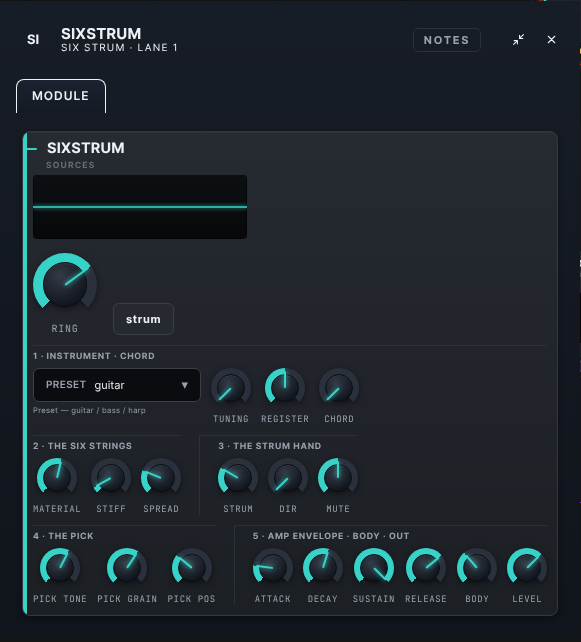Click the '3 · THE STRUM HAND' heading
This screenshot has width=581, height=642.
pos(270,446)
